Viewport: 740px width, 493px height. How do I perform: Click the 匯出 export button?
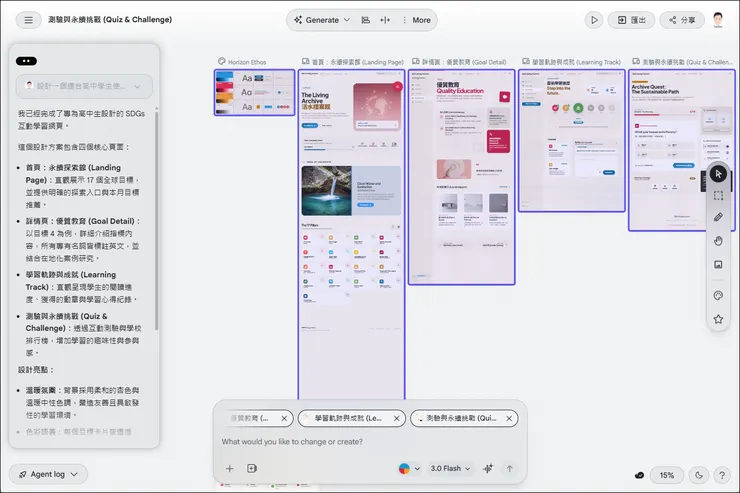[631, 20]
